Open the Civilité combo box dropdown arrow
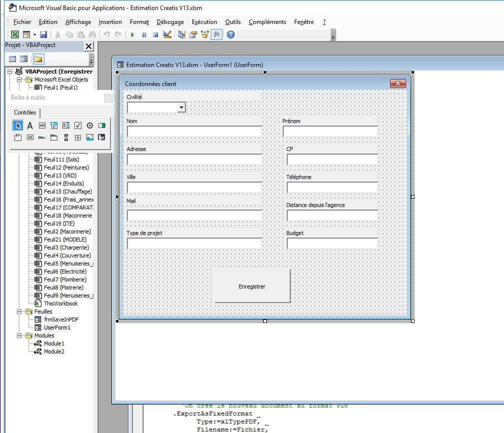Viewport: 504px width, 433px height. coord(181,107)
